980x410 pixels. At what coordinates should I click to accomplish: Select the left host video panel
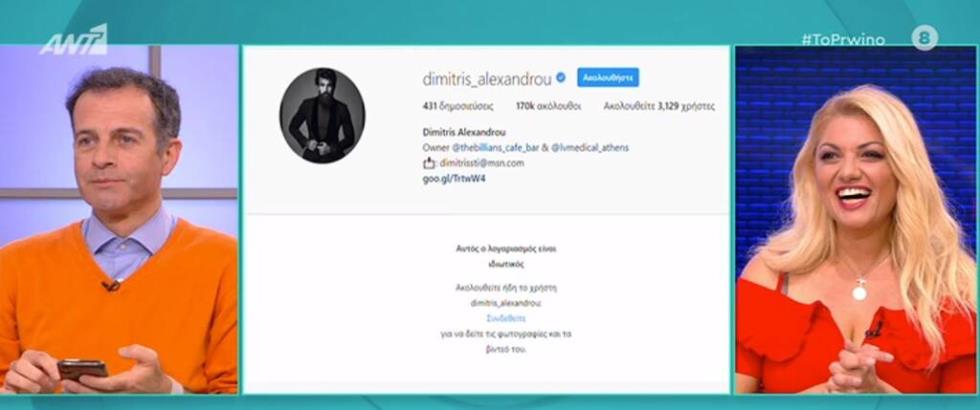point(119,219)
